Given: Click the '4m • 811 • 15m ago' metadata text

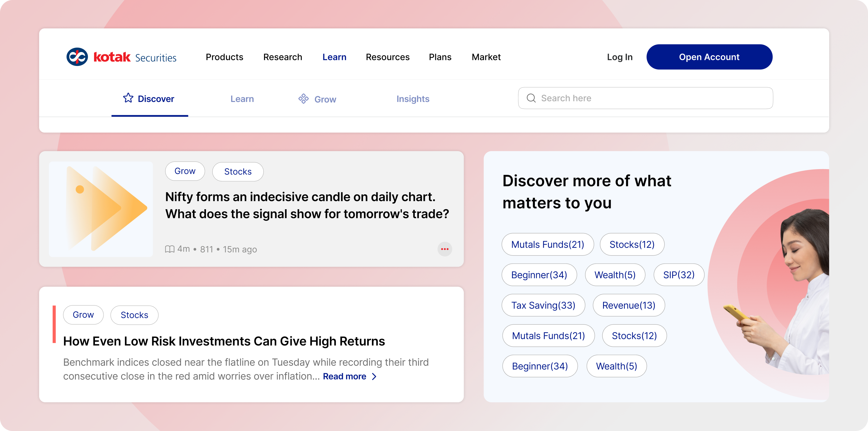Looking at the screenshot, I should (217, 249).
